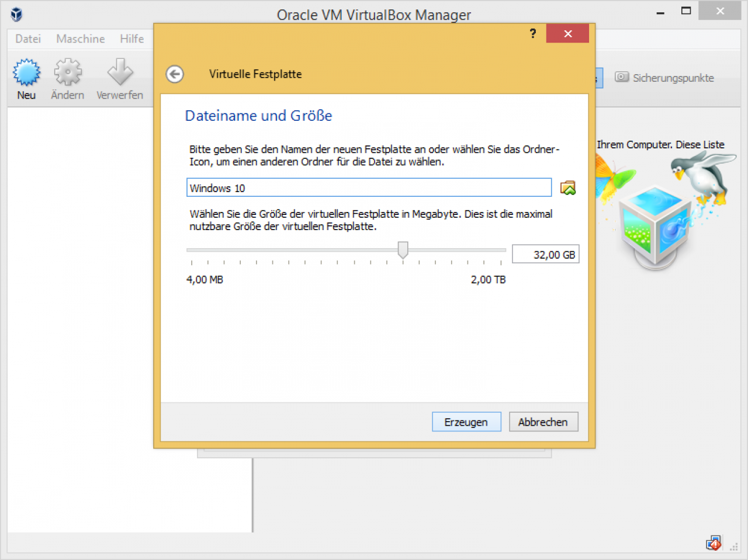This screenshot has height=560, width=748.
Task: Click the Sicherungspunkte camera button
Action: point(664,78)
